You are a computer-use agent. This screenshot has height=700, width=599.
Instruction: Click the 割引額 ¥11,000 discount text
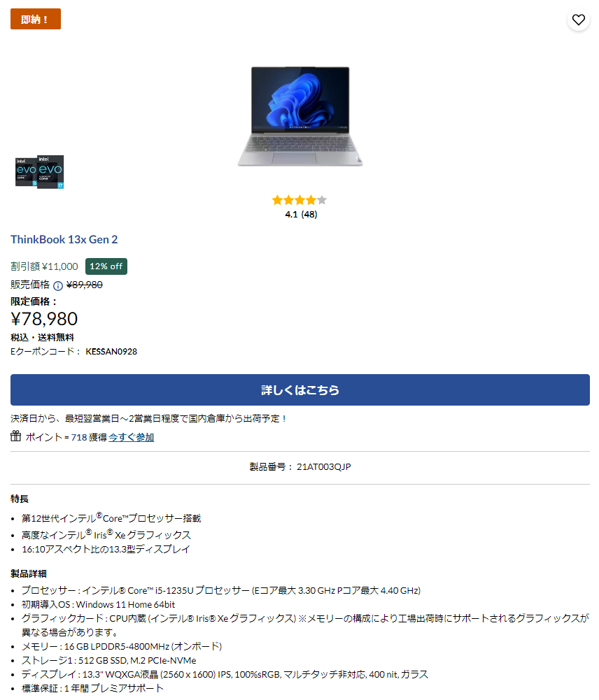[x=44, y=266]
